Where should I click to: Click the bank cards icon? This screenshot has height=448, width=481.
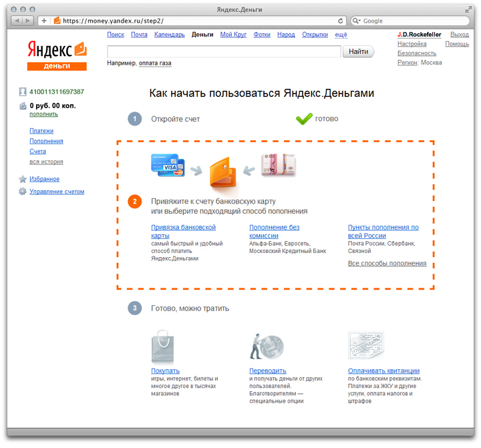coord(168,165)
